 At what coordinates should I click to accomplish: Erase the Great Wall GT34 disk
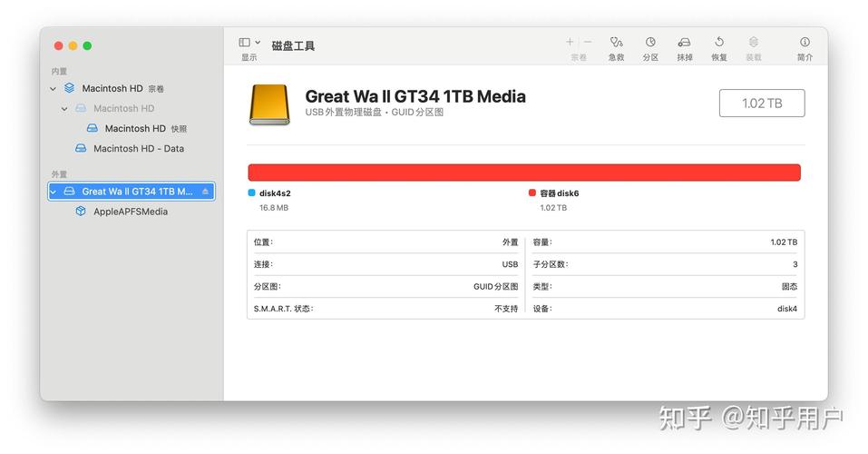685,48
